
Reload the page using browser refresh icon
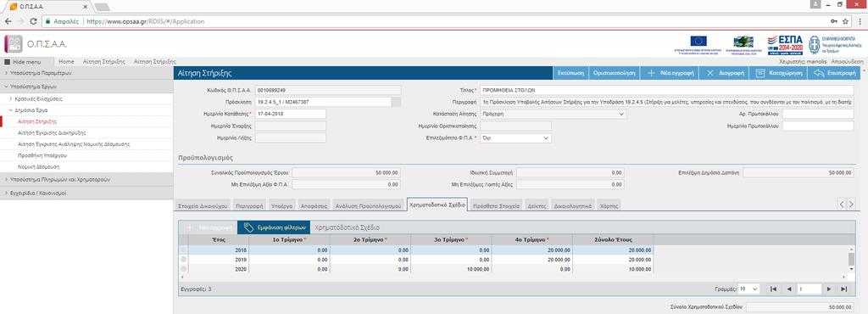(33, 21)
